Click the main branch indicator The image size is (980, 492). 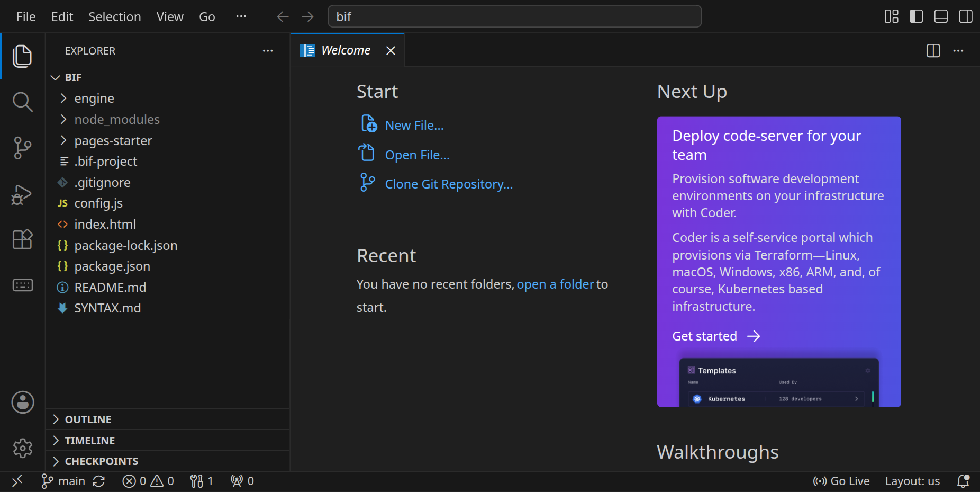click(63, 481)
